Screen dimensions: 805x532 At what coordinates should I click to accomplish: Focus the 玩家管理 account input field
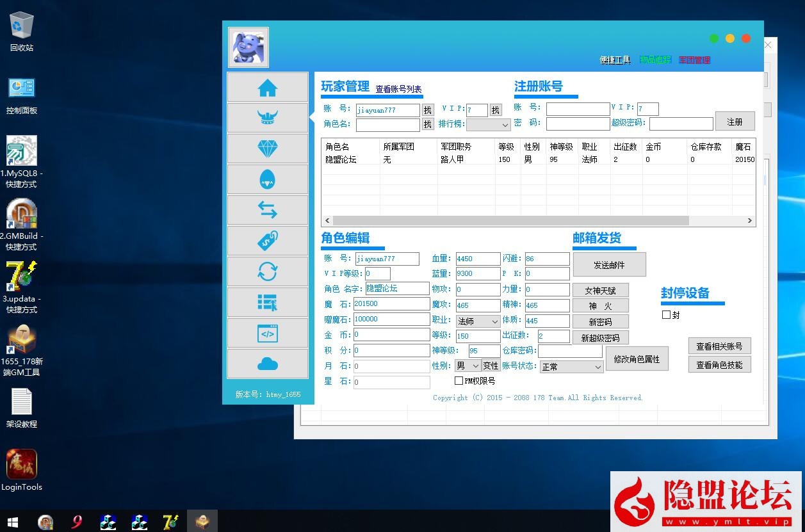pos(387,110)
